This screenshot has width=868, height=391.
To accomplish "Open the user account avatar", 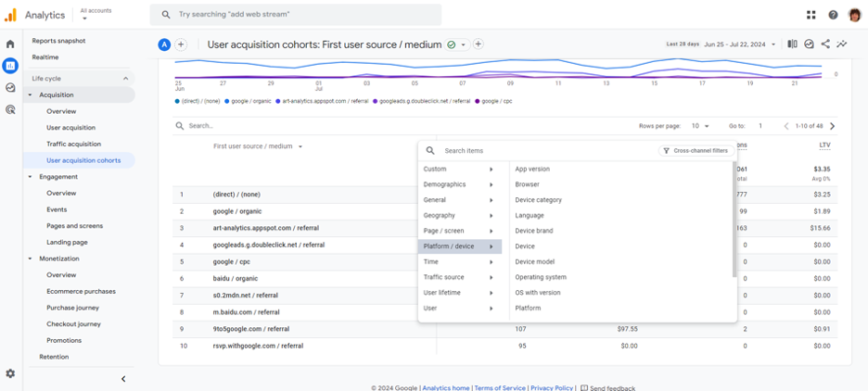I will click(855, 15).
